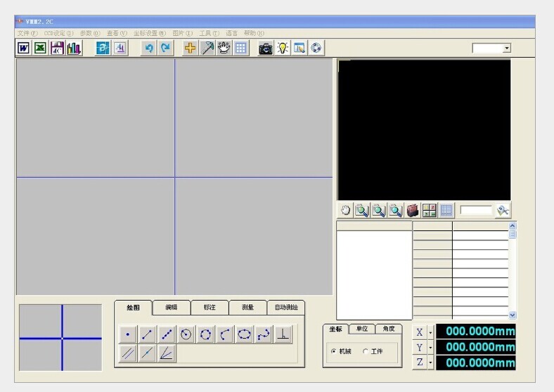Open the combo box at the toolbar's right end
Viewport: 554px width, 392px height.
tap(492, 48)
